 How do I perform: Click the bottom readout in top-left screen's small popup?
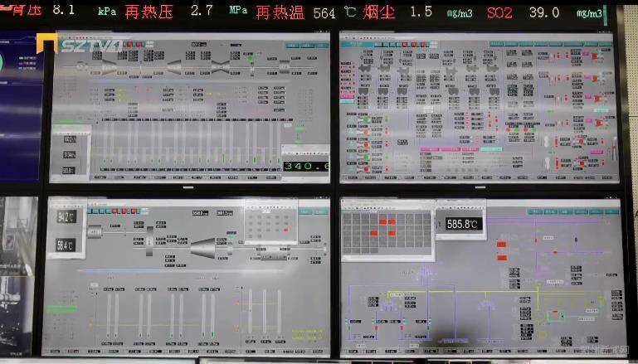point(68,171)
